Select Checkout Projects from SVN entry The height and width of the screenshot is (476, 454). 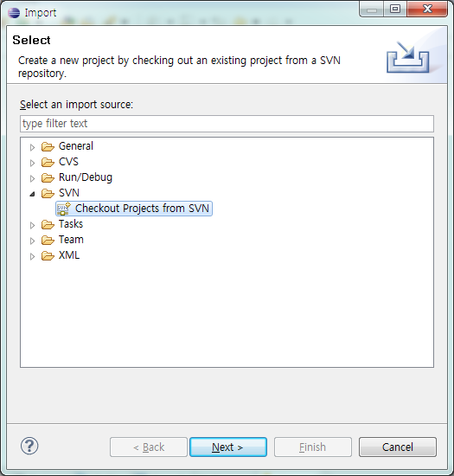(134, 209)
